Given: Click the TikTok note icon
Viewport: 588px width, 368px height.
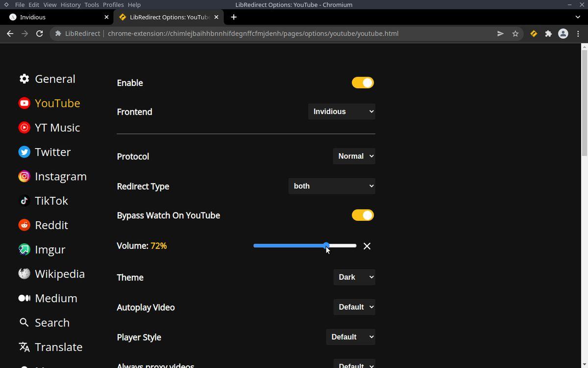Looking at the screenshot, I should pyautogui.click(x=24, y=201).
